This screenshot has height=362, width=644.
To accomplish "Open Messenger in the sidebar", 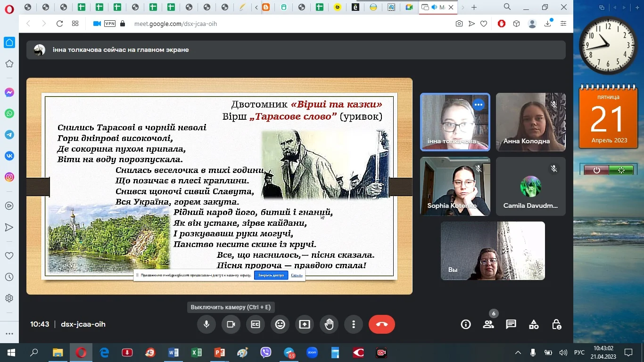I will click(9, 92).
